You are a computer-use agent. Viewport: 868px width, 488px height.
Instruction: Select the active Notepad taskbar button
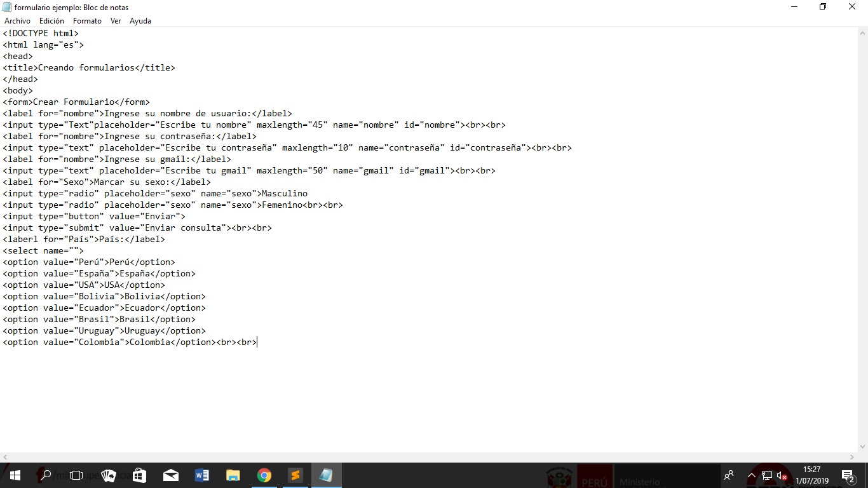coord(327,475)
